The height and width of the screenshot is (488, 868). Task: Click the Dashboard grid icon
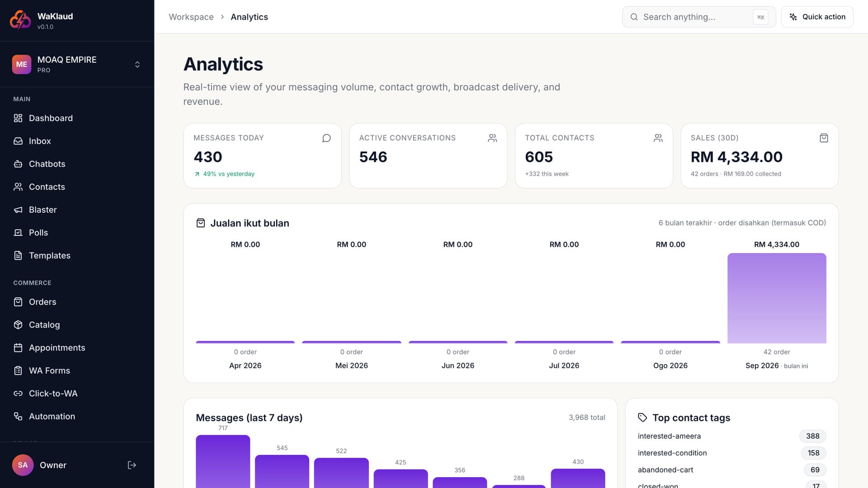click(18, 118)
